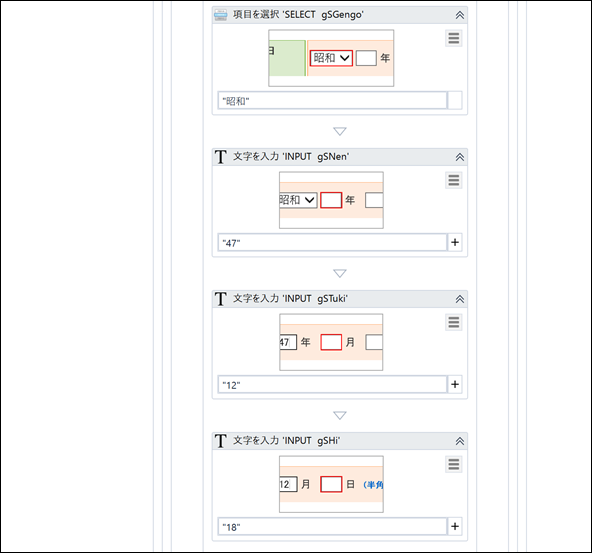Collapse the INPUT gSHi activity
The width and height of the screenshot is (592, 553).
pyautogui.click(x=459, y=441)
